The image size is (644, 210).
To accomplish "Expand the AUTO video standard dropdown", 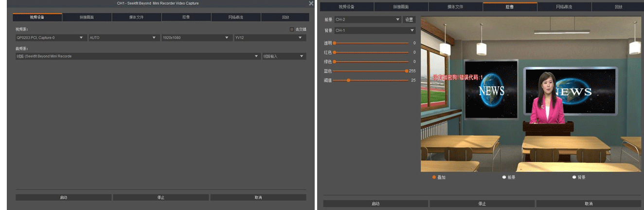I will click(x=124, y=38).
